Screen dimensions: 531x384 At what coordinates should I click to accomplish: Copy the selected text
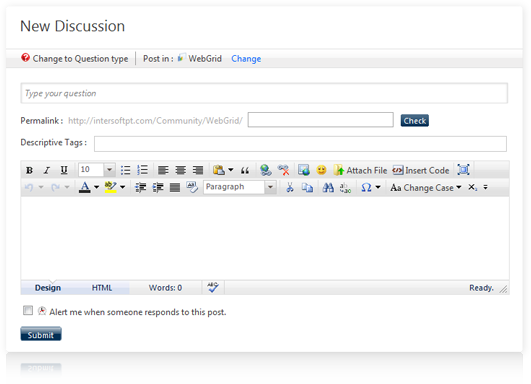point(307,187)
